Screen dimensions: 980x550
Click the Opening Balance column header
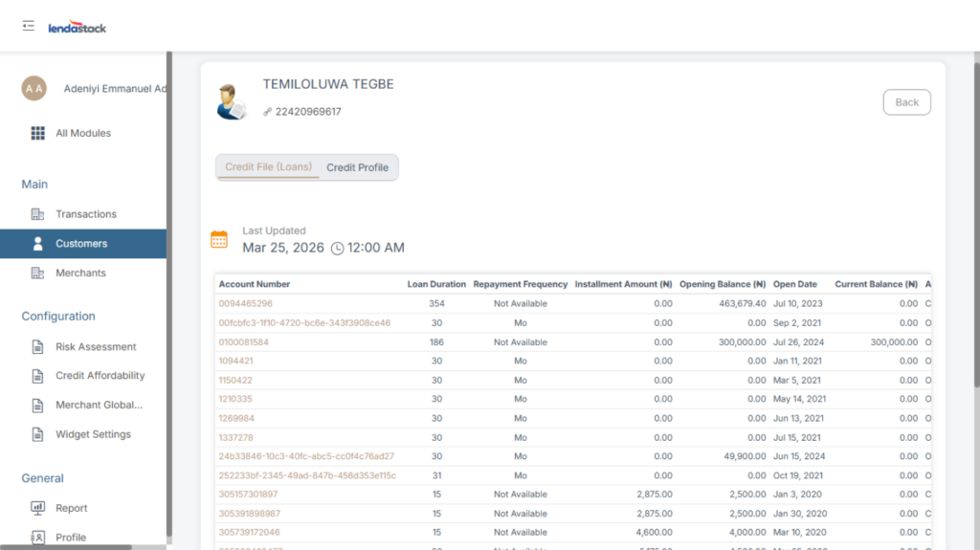(722, 284)
